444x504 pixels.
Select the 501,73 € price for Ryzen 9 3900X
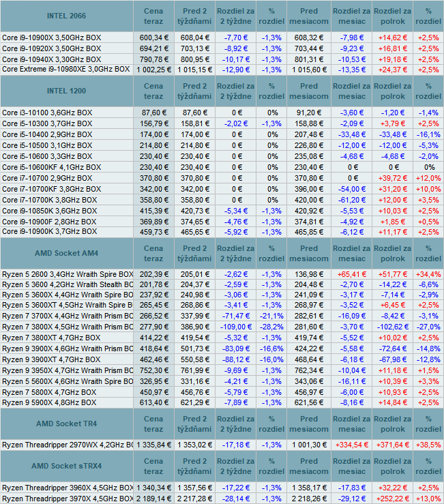click(194, 349)
